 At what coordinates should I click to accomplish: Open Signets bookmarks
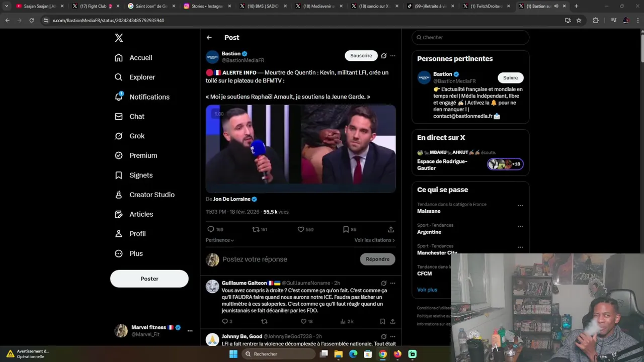coord(134,175)
